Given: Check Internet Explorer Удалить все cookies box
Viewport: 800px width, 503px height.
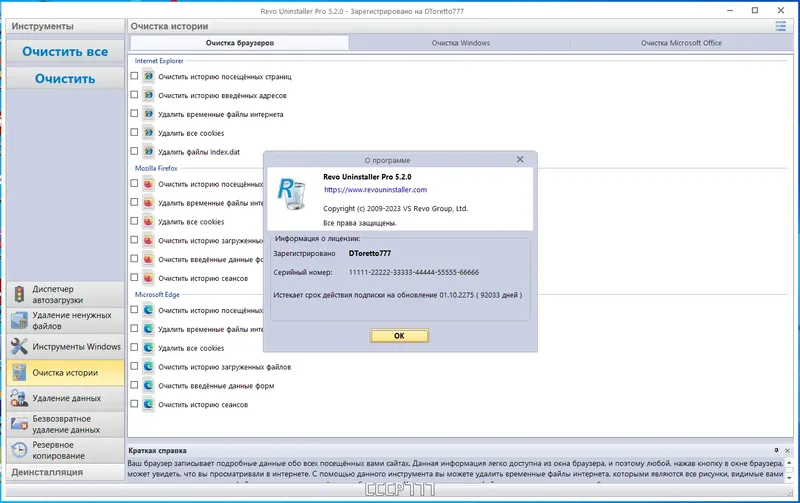Looking at the screenshot, I should 134,132.
